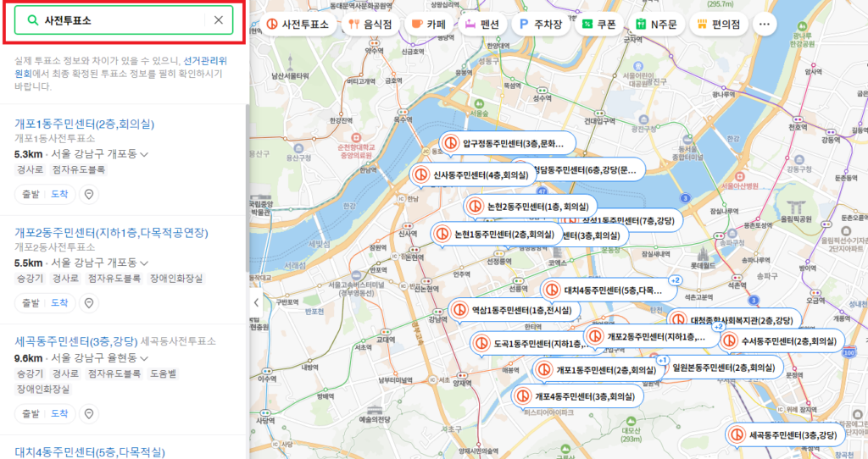This screenshot has height=459, width=868.
Task: Set 개포2동주민센터 as 출발
Action: coord(31,303)
